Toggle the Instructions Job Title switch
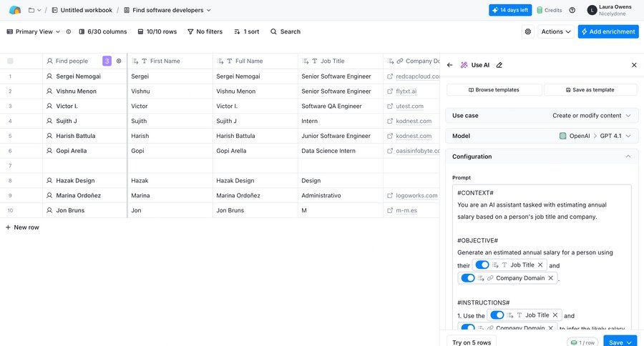The width and height of the screenshot is (644, 346). (x=497, y=315)
